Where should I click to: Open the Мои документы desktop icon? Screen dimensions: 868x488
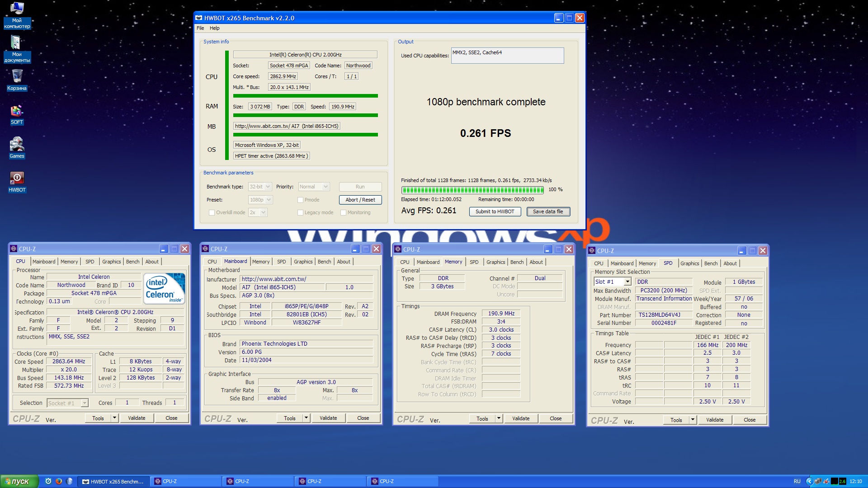point(17,49)
